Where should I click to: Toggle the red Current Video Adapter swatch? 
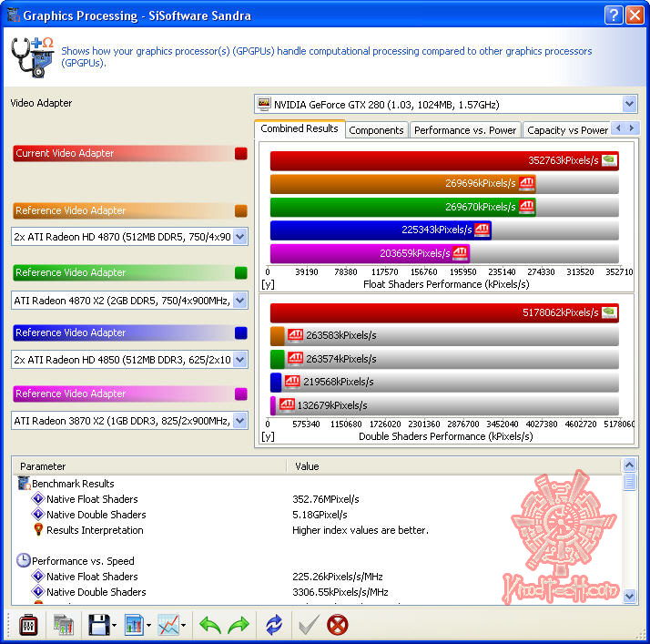click(241, 153)
